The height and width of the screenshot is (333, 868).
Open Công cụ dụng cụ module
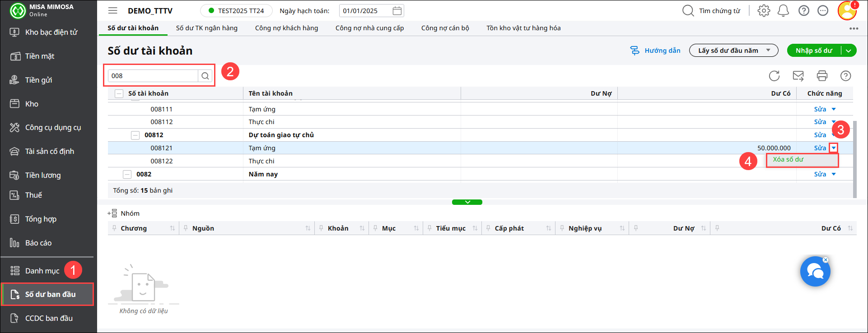click(x=46, y=128)
